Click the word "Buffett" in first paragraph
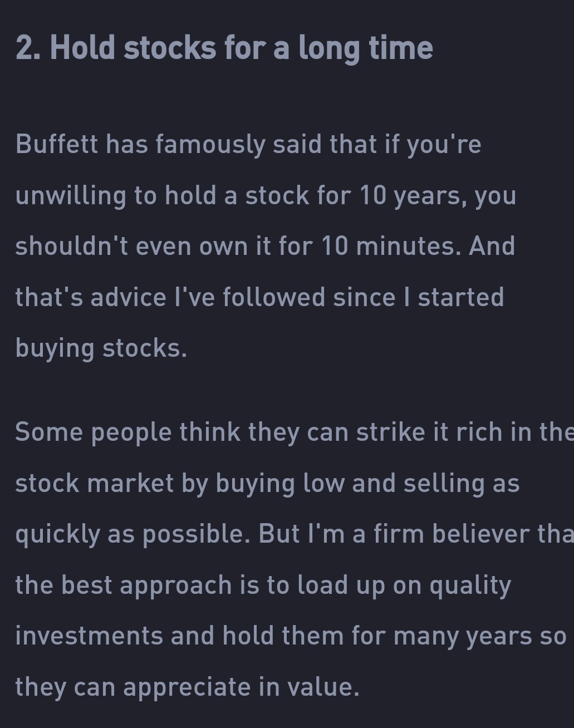Image resolution: width=574 pixels, height=728 pixels. tap(56, 144)
